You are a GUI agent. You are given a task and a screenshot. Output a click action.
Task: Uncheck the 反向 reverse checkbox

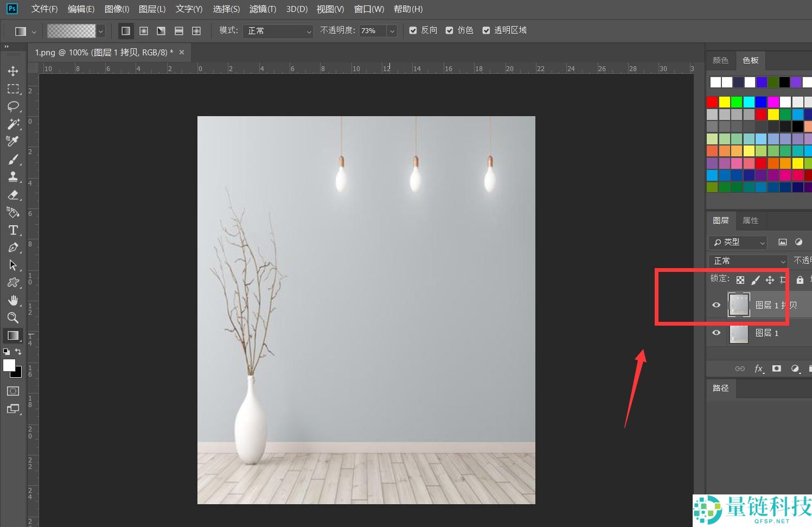click(x=413, y=30)
